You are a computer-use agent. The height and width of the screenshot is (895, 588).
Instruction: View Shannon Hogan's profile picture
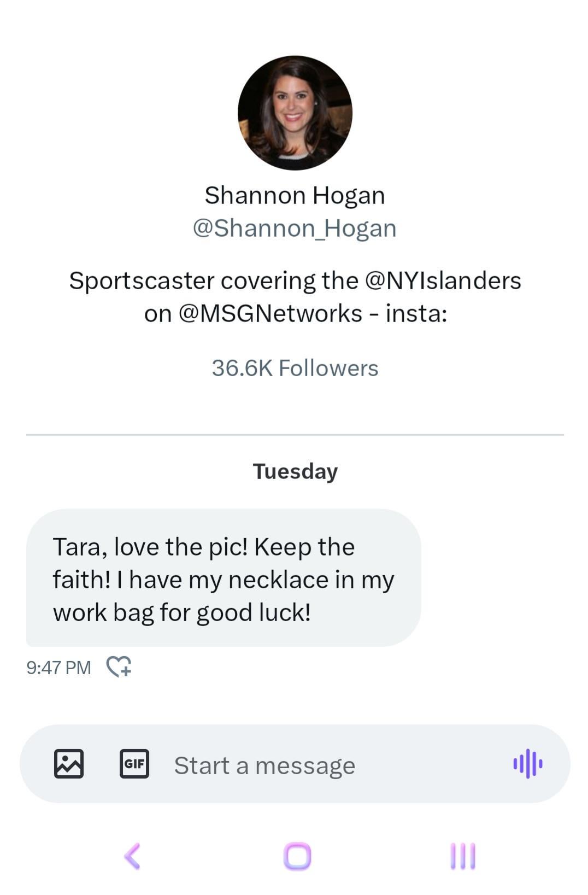tap(295, 113)
